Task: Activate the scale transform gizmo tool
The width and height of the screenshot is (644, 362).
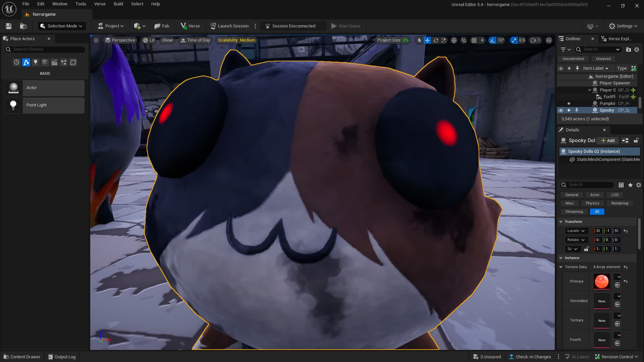Action: click(x=444, y=40)
